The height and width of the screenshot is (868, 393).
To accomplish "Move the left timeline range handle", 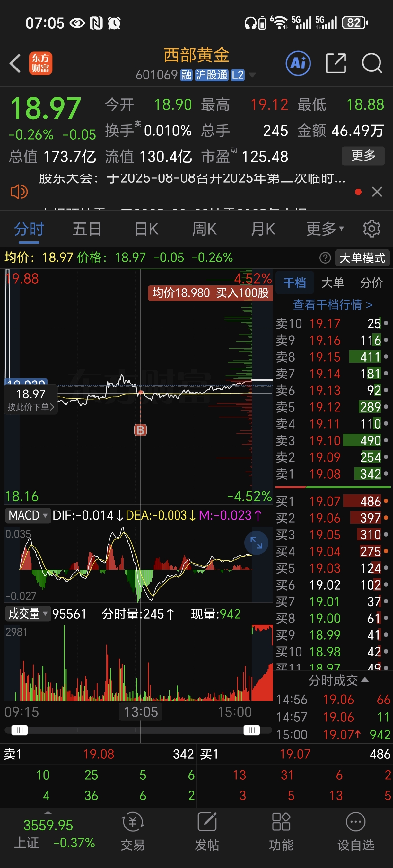I will click(x=20, y=730).
